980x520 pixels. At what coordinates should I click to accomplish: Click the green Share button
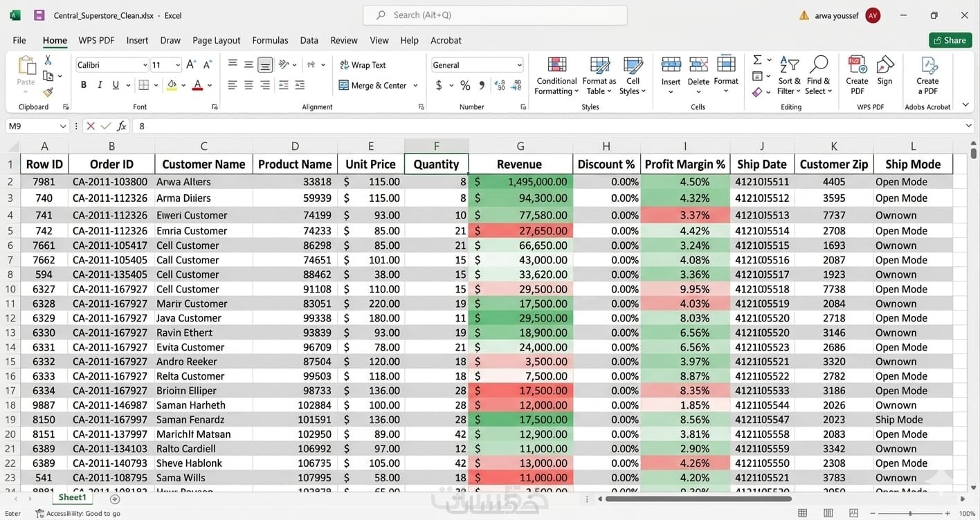(950, 40)
